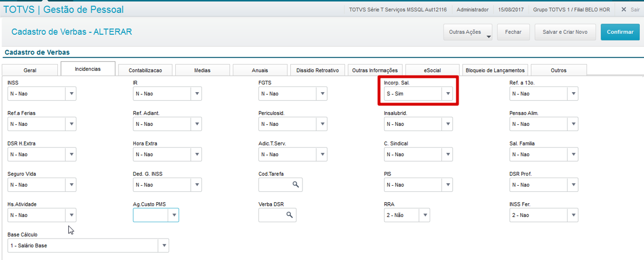Open the INSS Fer. dropdown
This screenshot has width=644, height=260.
pos(573,215)
